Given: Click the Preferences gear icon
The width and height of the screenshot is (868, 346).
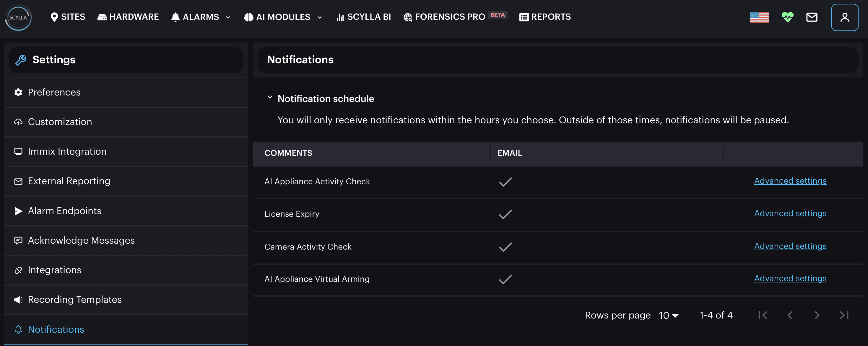Looking at the screenshot, I should pos(18,92).
